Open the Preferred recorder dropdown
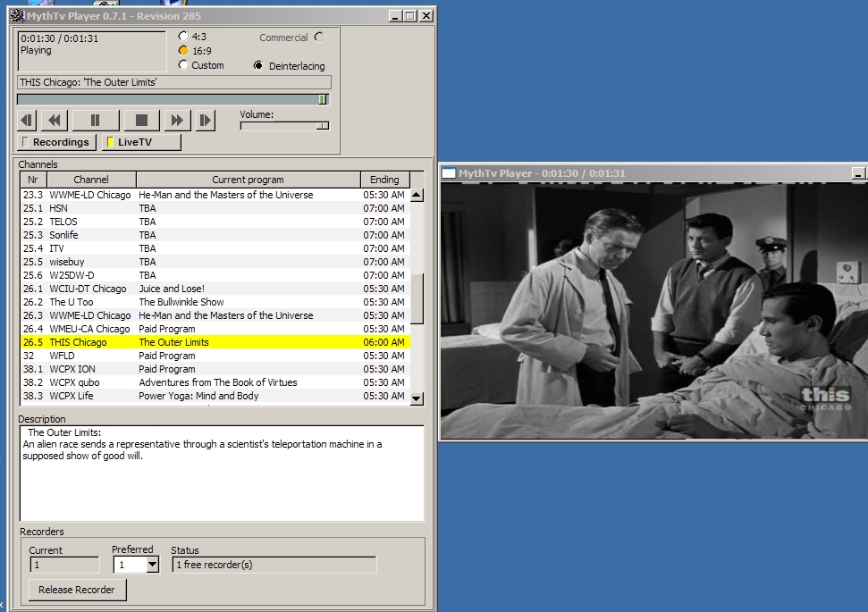This screenshot has width=868, height=612. (152, 565)
